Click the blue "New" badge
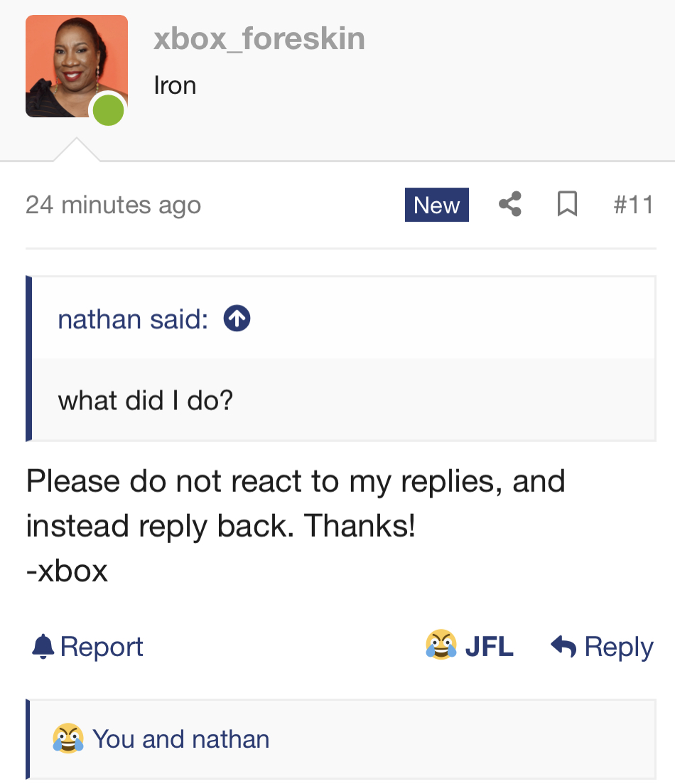 [436, 205]
